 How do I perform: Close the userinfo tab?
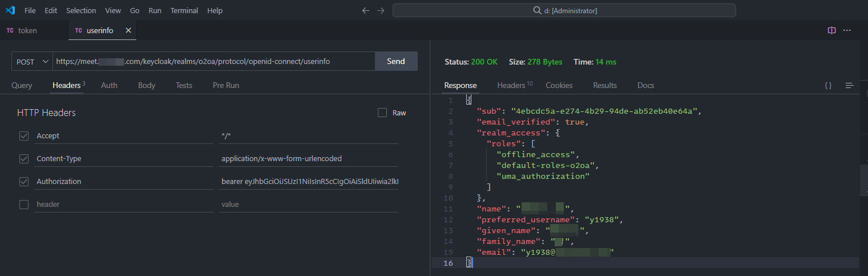[x=128, y=30]
